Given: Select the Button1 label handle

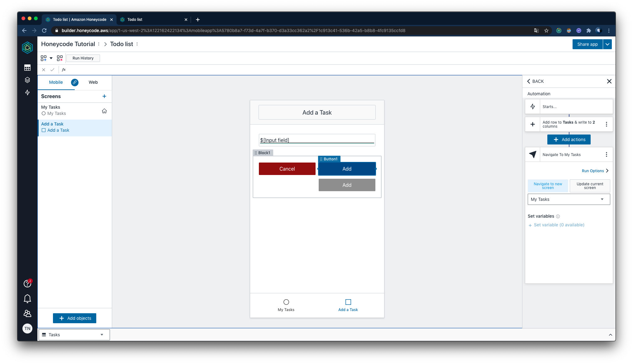Looking at the screenshot, I should tap(329, 159).
